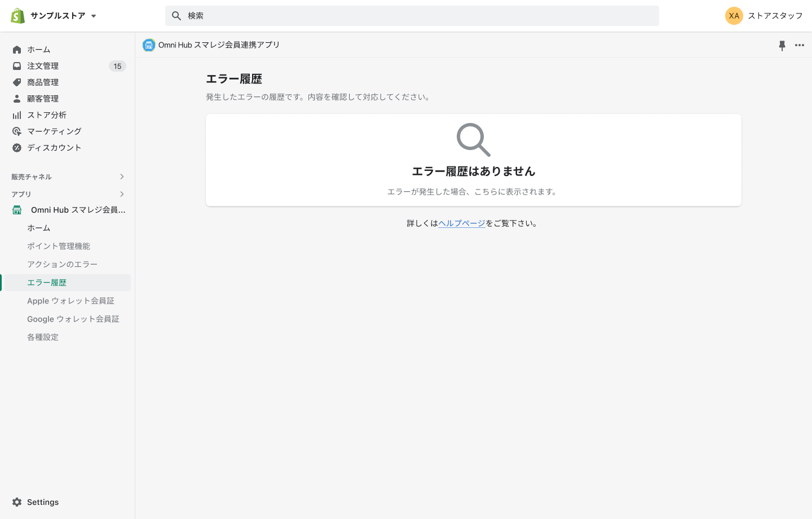Select エラー履歴 in the sidebar
812x519 pixels.
pyautogui.click(x=68, y=283)
